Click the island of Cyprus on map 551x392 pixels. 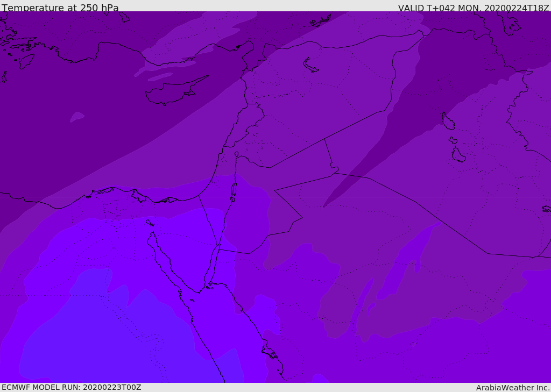click(173, 91)
